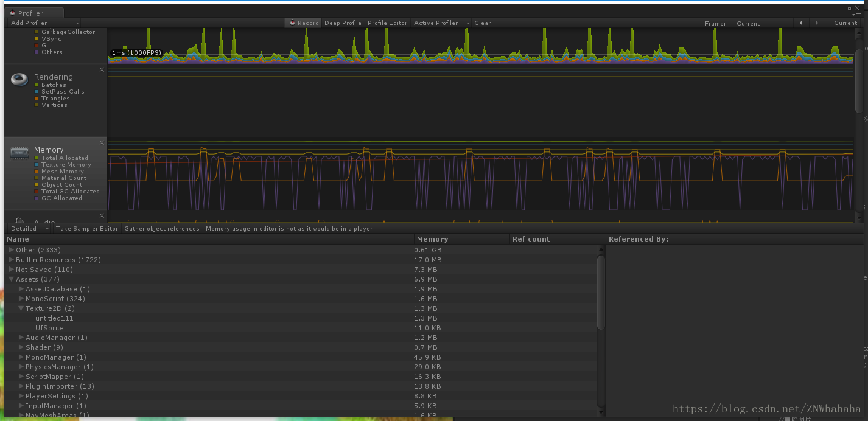This screenshot has height=421, width=868.
Task: Click the Clear button
Action: click(x=483, y=23)
